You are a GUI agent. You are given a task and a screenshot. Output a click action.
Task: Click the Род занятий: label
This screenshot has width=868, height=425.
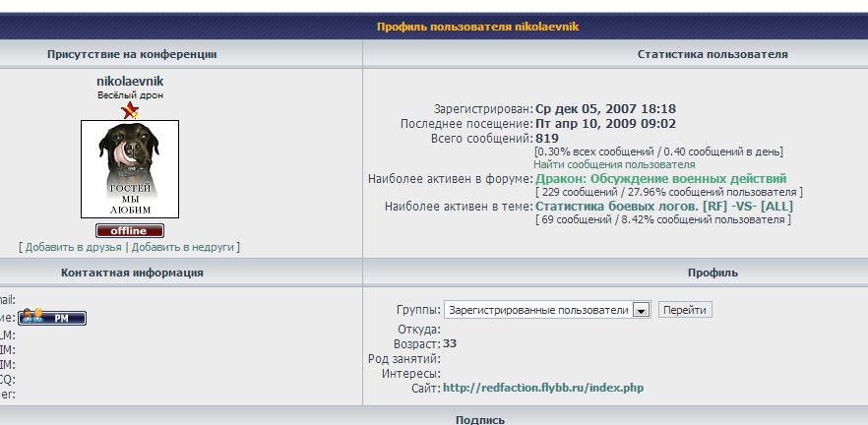tap(404, 359)
